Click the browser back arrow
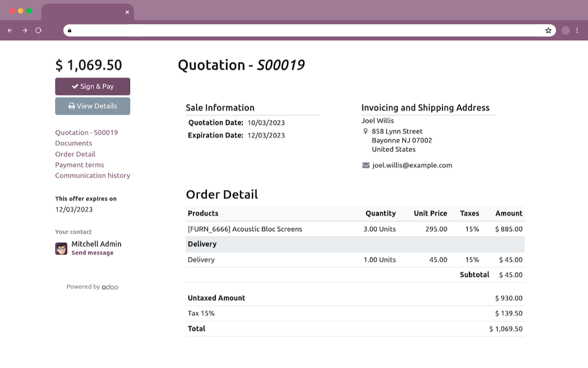This screenshot has width=588, height=368. 10,30
